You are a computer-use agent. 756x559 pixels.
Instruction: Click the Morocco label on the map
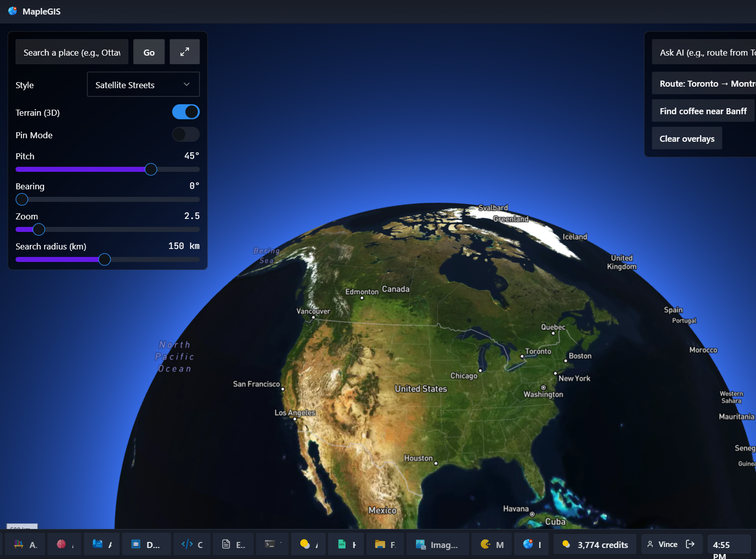pyautogui.click(x=703, y=350)
